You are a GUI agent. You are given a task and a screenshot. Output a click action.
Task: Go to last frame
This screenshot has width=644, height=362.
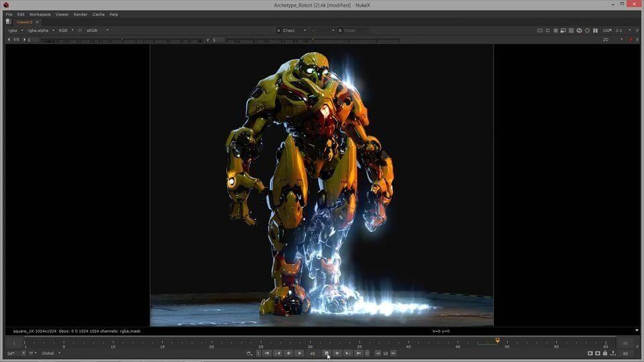pyautogui.click(x=358, y=353)
